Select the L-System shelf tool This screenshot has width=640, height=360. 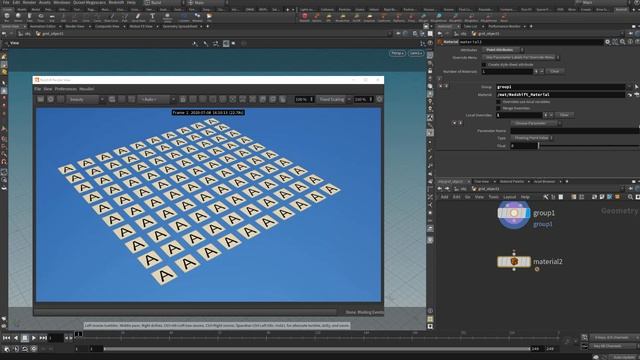184,17
